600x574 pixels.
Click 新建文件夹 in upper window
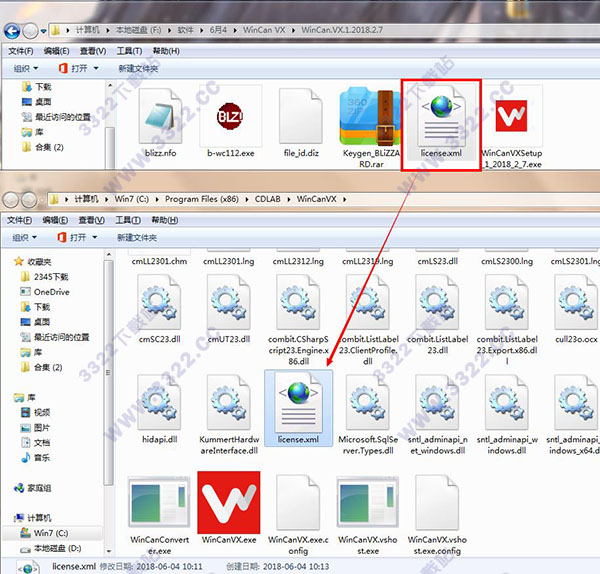138,68
